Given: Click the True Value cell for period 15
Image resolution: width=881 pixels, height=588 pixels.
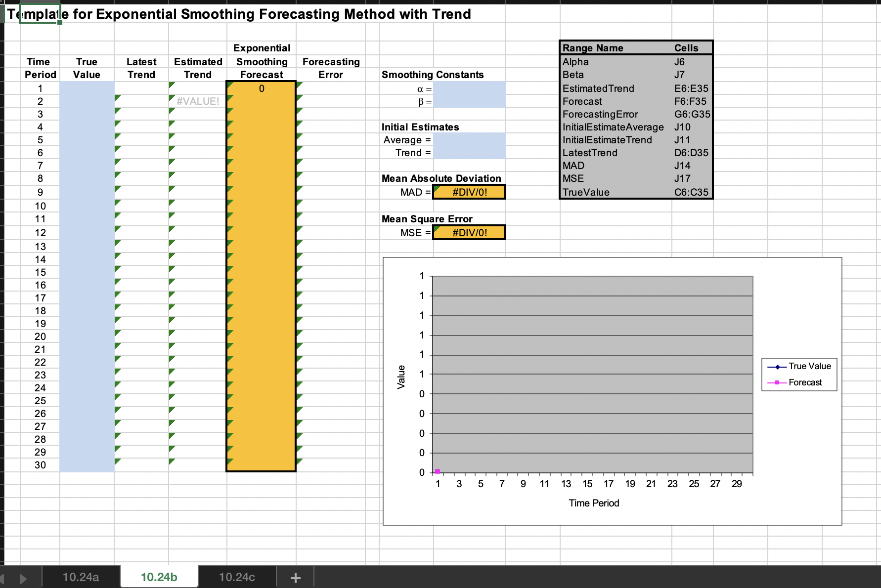Looking at the screenshot, I should (87, 272).
